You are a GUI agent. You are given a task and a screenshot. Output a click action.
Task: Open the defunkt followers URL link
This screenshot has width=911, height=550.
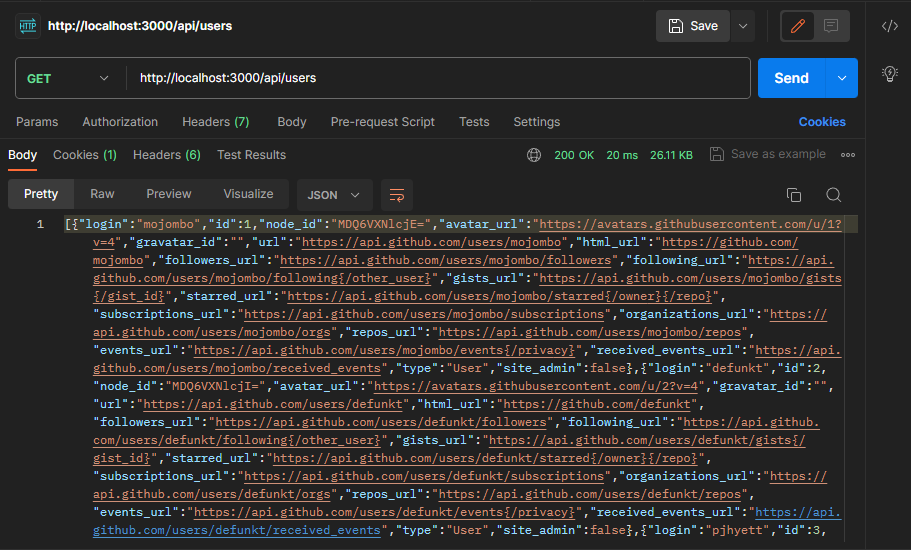coord(381,422)
